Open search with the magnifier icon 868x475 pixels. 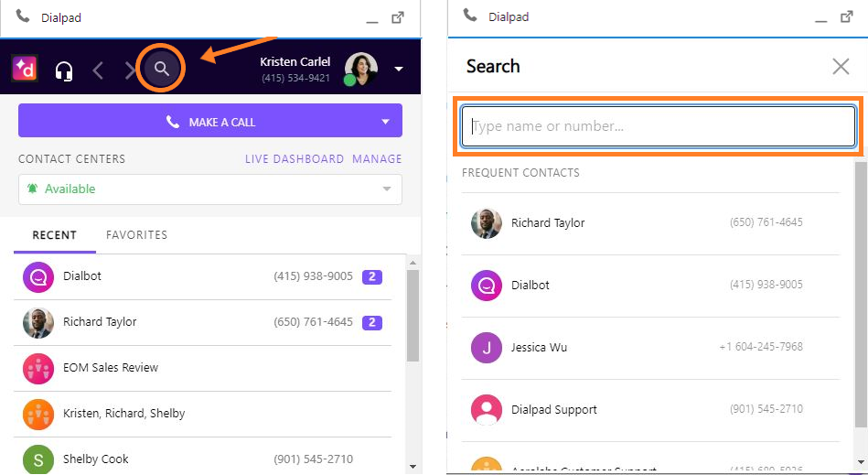pos(161,69)
